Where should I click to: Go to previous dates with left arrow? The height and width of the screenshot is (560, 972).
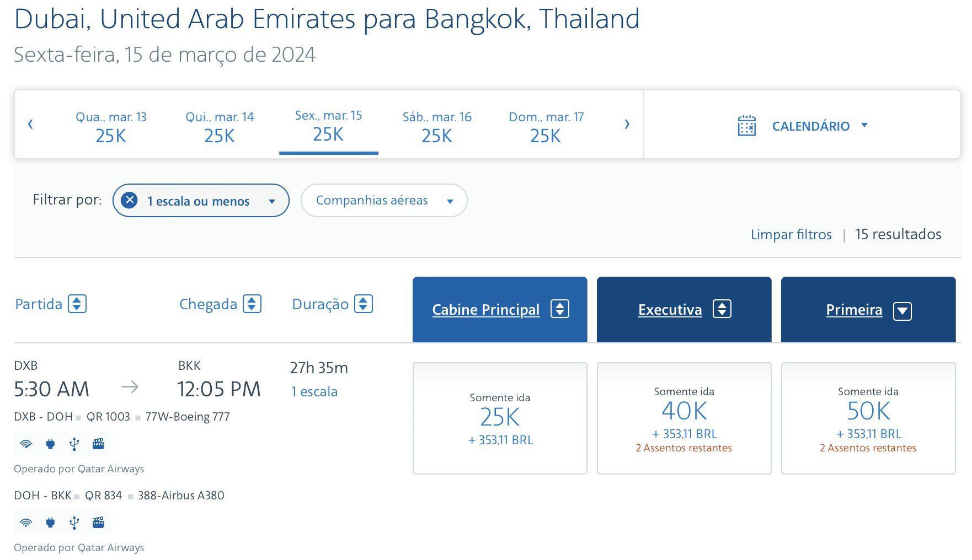tap(30, 124)
